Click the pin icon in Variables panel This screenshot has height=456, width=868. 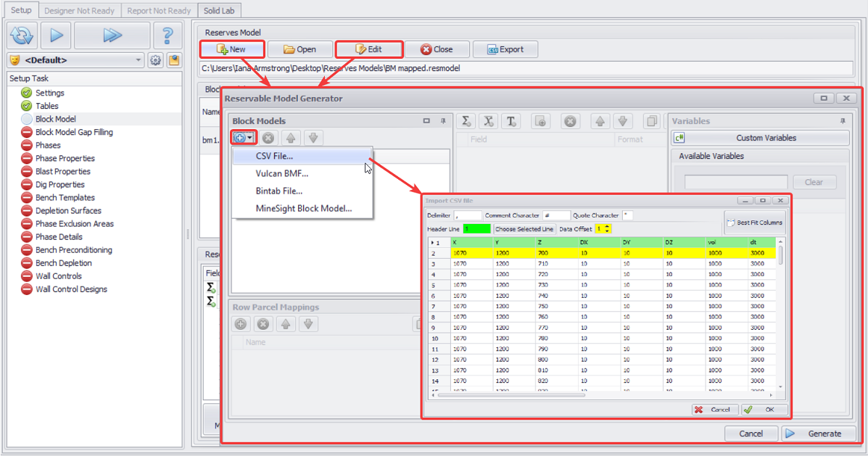click(x=843, y=121)
